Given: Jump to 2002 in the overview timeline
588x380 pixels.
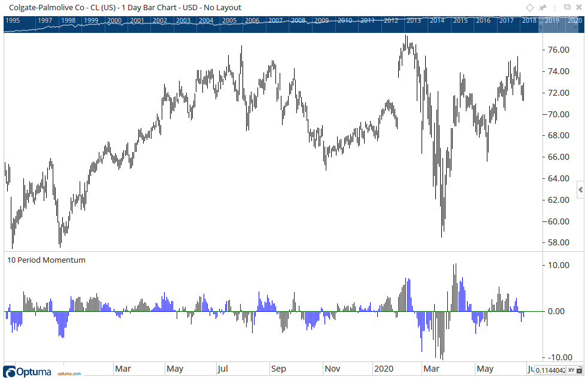Looking at the screenshot, I should coord(160,20).
